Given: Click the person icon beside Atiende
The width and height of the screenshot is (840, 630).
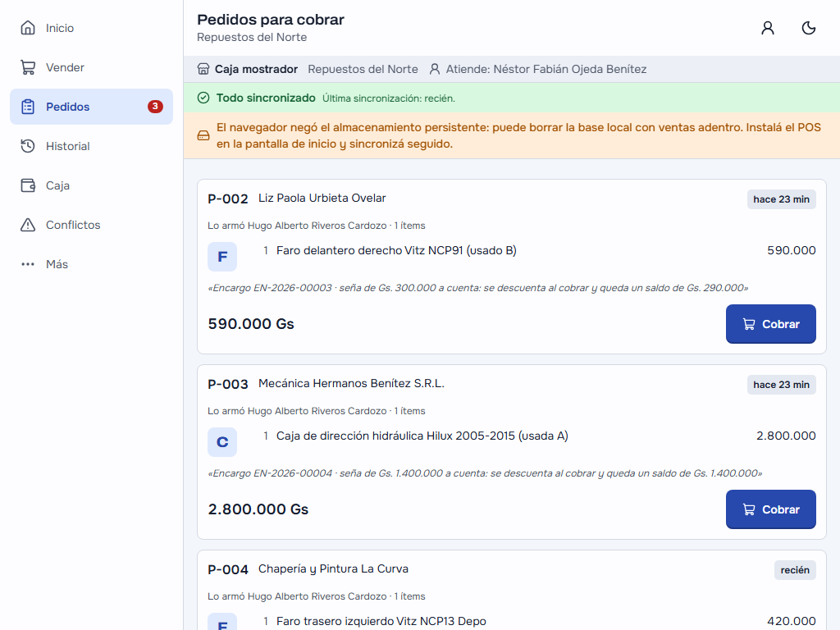Looking at the screenshot, I should coord(435,69).
